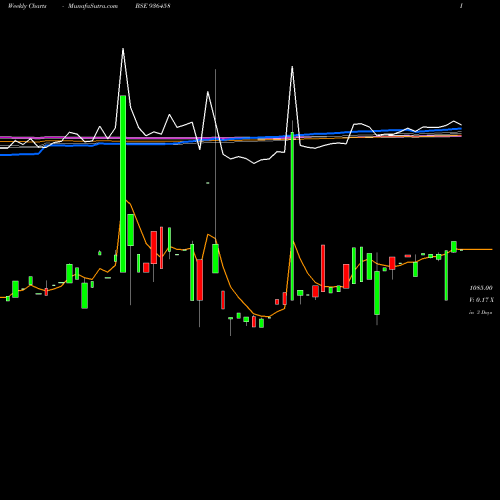
Task: Click the "V: 0.17 X" volume text
Action: (x=481, y=300)
